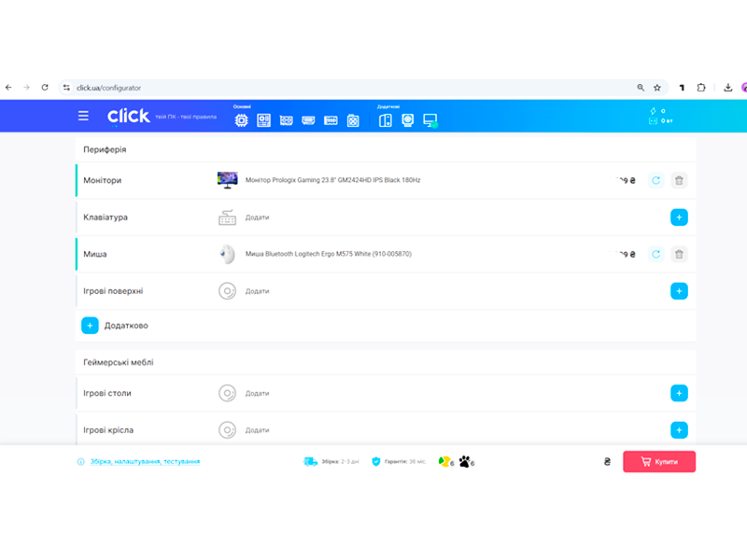This screenshot has width=747, height=560.
Task: Open the Logitech Ergo M575 mouse product name
Action: click(329, 254)
